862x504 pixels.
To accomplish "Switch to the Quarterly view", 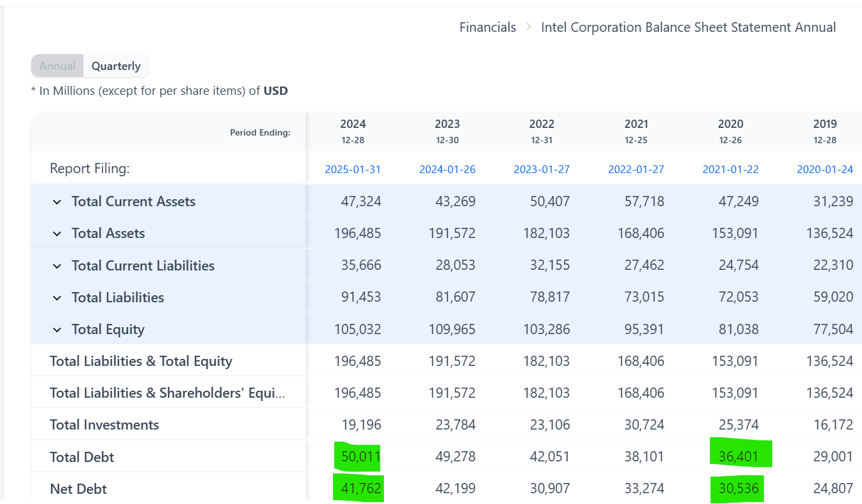I will pyautogui.click(x=116, y=66).
